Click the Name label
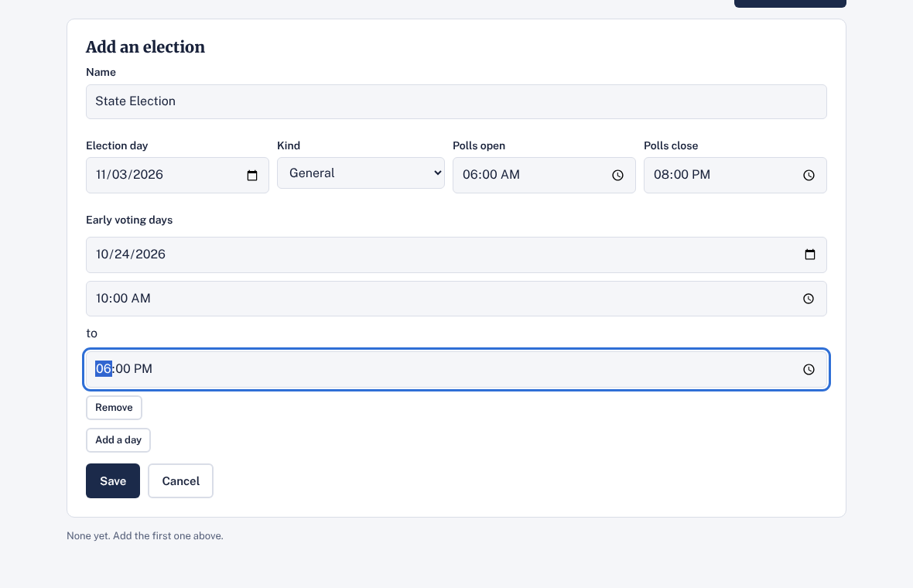 pyautogui.click(x=101, y=72)
